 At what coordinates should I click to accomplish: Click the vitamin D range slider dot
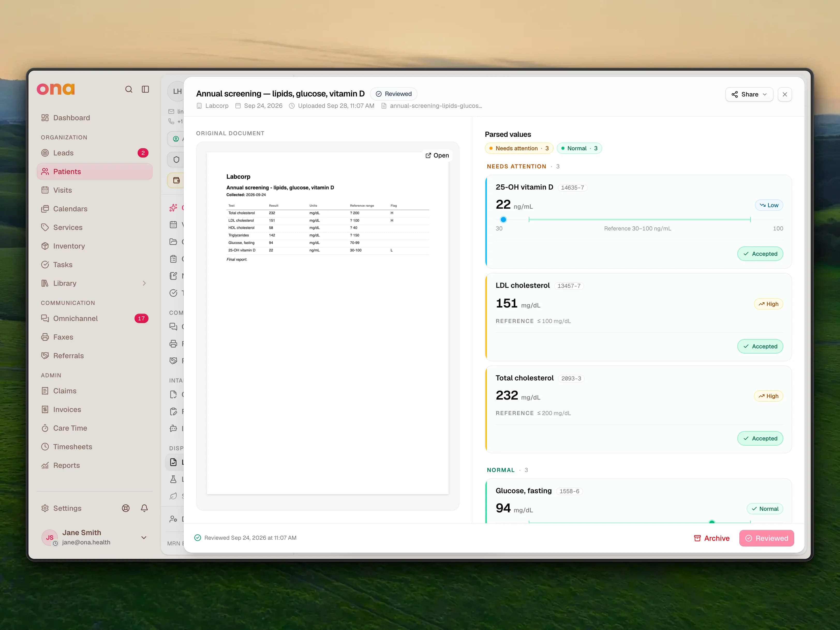coord(503,219)
